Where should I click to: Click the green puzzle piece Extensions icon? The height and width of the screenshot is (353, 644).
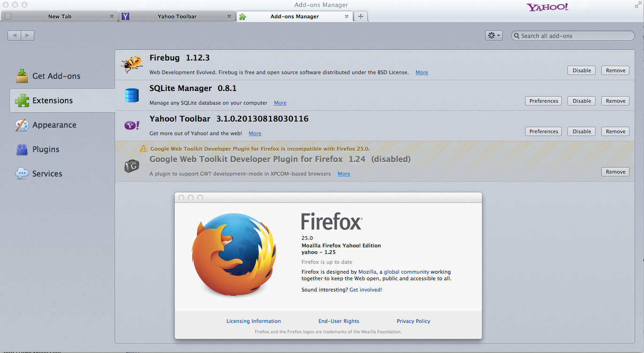(x=22, y=100)
